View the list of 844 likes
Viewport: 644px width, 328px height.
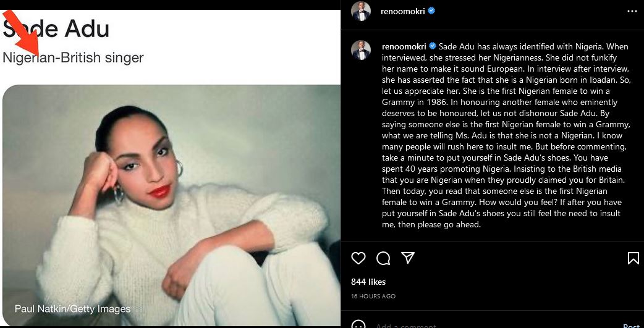point(368,282)
